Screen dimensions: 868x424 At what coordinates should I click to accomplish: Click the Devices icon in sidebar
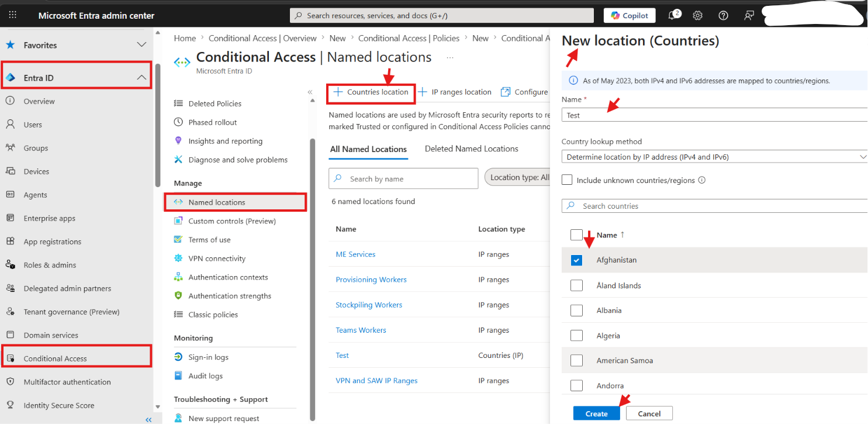11,171
